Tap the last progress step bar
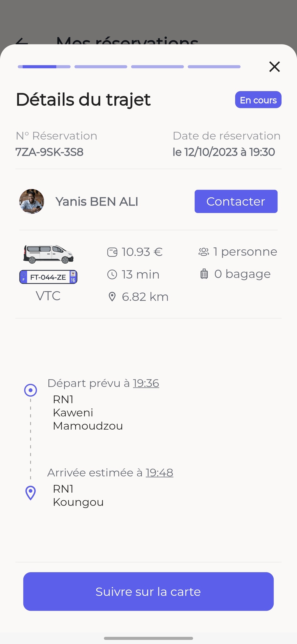The image size is (297, 644). click(214, 67)
